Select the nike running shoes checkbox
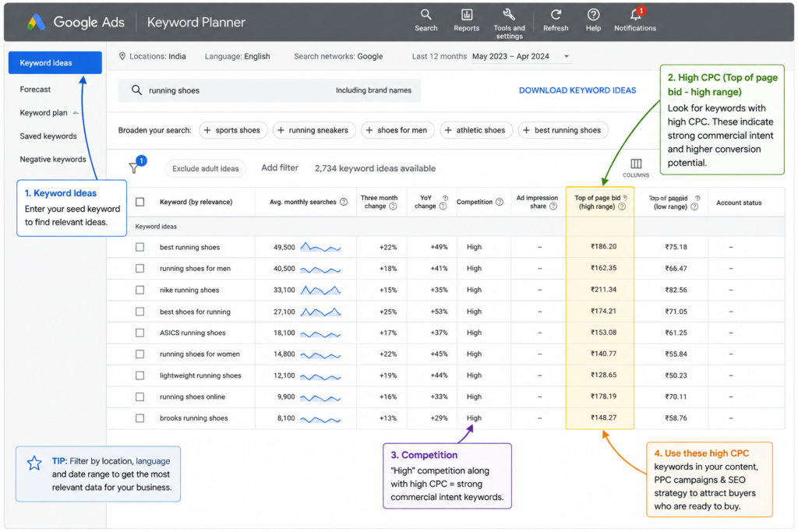Image resolution: width=798 pixels, height=532 pixels. [140, 290]
